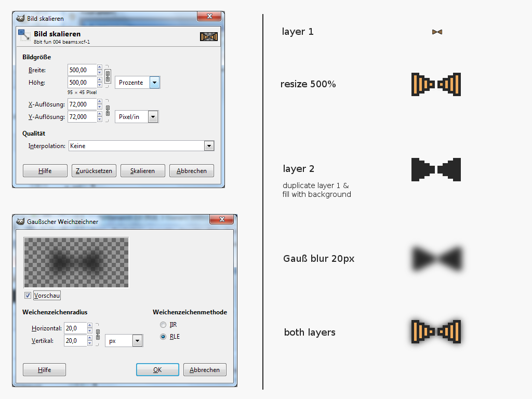Click the Breite input field

pos(82,70)
